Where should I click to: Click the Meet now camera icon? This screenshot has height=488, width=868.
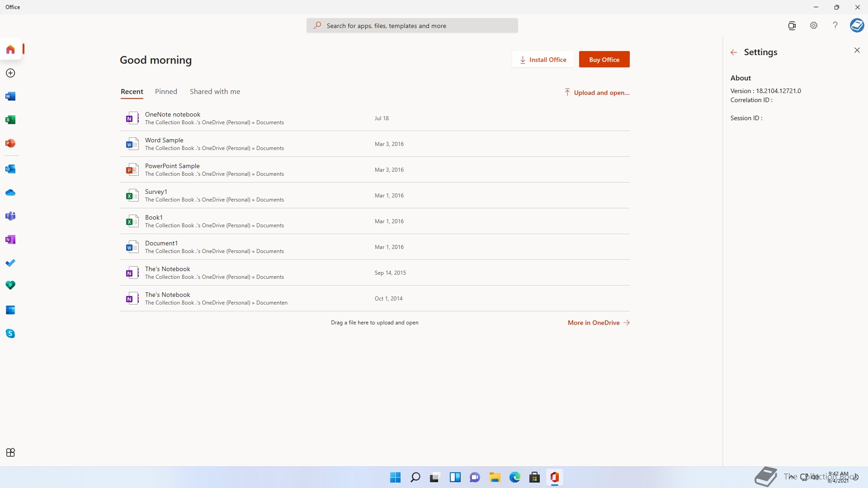(792, 26)
